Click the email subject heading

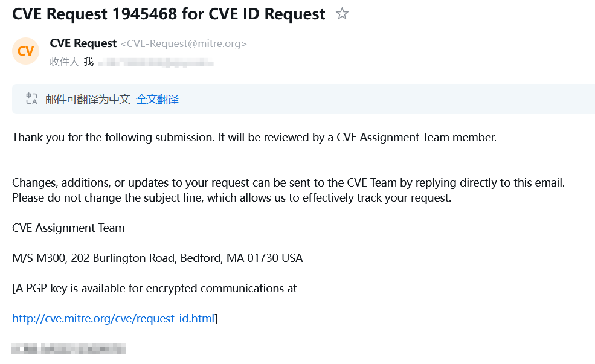tap(169, 14)
